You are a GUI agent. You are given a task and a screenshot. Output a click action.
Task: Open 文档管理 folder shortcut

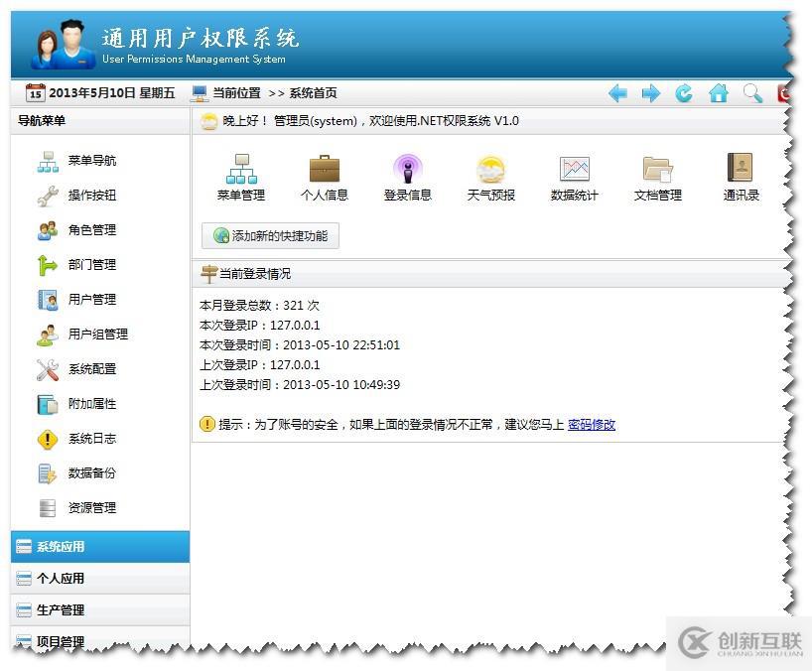(658, 178)
